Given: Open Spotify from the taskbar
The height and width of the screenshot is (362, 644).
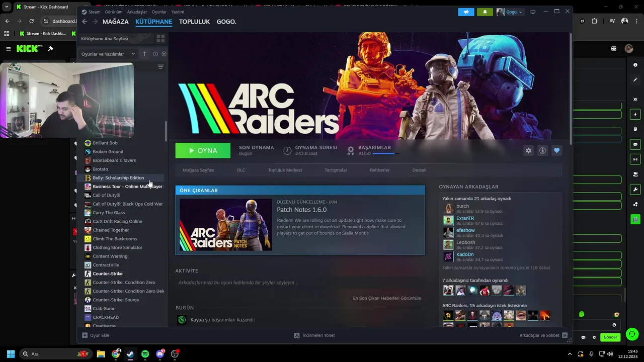Looking at the screenshot, I should coord(145,354).
